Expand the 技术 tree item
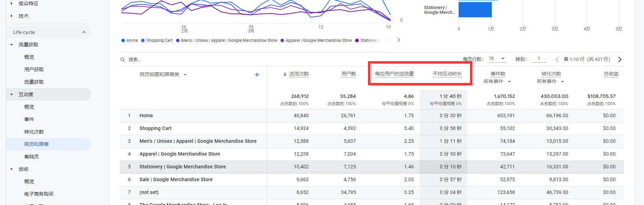This screenshot has height=205, width=644. point(11,16)
